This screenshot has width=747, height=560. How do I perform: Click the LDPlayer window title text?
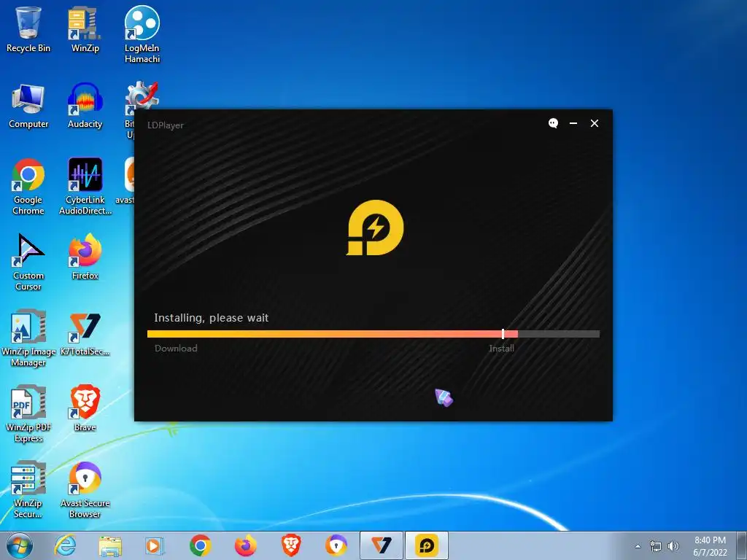coord(166,125)
